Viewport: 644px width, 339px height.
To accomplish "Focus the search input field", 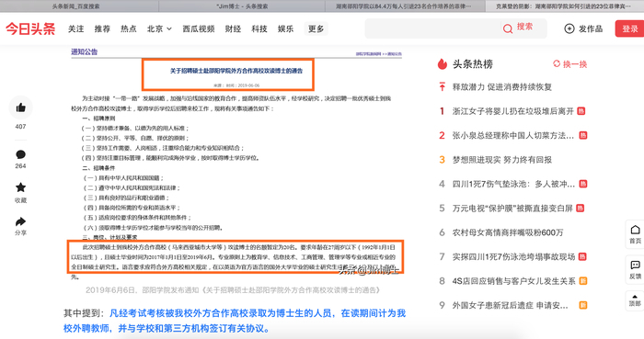I will [433, 28].
